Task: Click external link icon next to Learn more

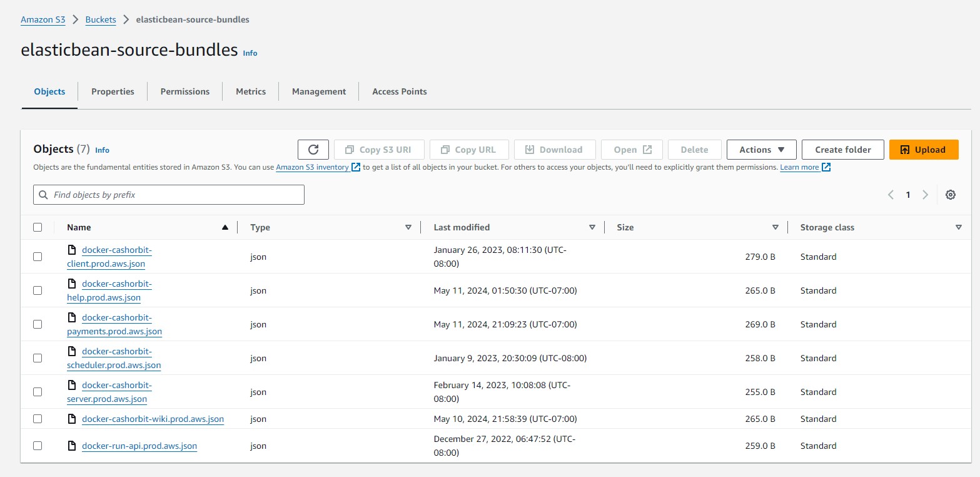Action: (826, 167)
